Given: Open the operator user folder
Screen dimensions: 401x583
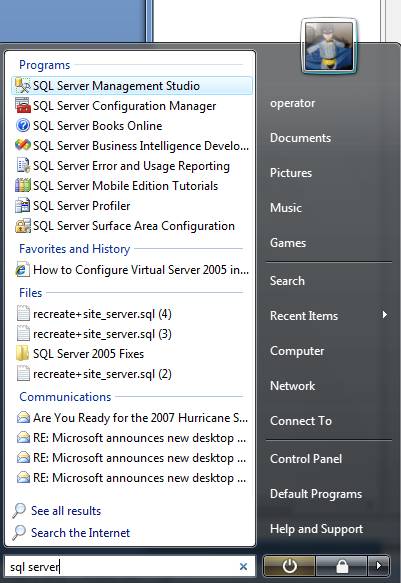Looking at the screenshot, I should (292, 103).
